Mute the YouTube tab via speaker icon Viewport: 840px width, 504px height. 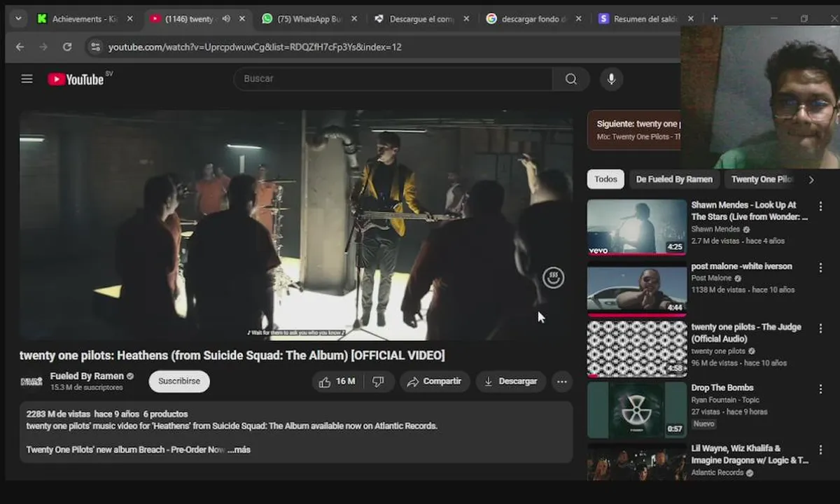pyautogui.click(x=226, y=19)
